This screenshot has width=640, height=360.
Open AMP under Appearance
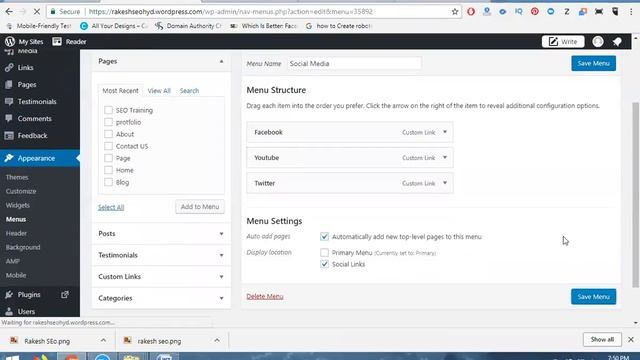(13, 261)
